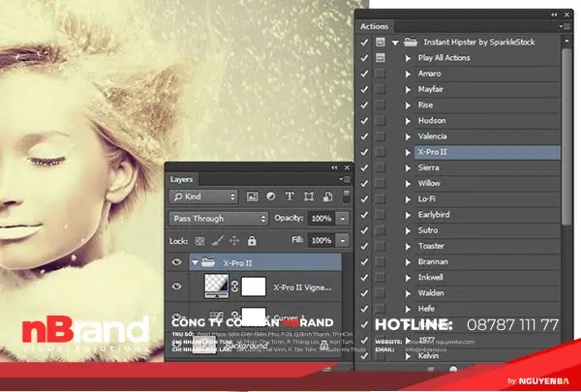
Task: Open the Fill slider dropdown arrow
Action: [x=343, y=241]
